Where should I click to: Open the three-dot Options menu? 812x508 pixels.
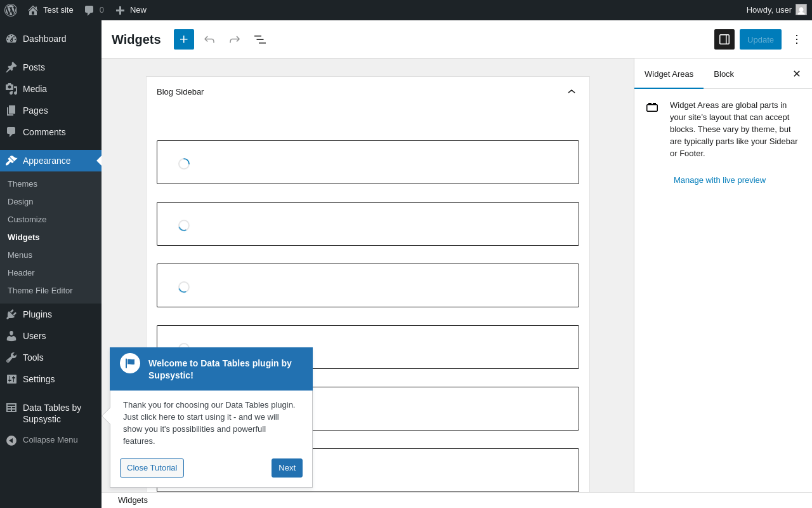tap(797, 39)
